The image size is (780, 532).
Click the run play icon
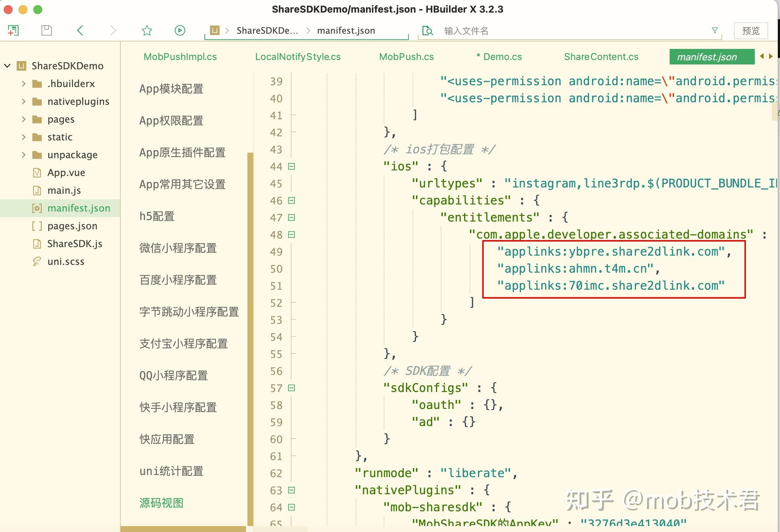pyautogui.click(x=180, y=30)
